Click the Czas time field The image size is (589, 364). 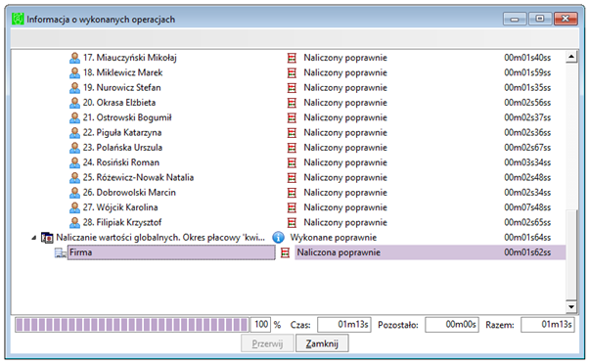344,325
